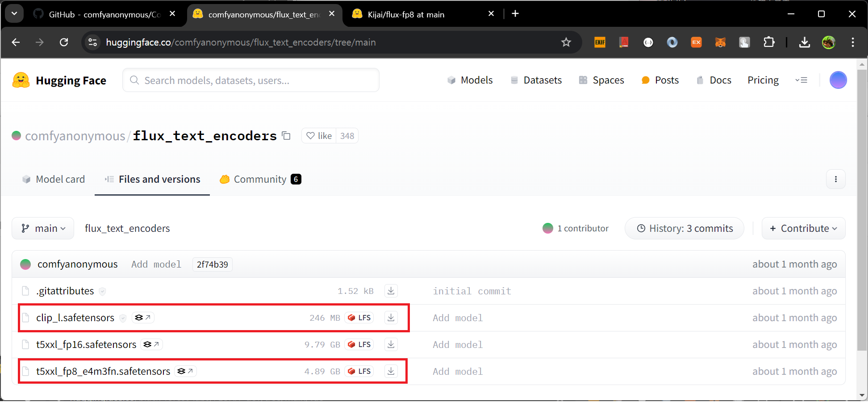This screenshot has width=868, height=402.
Task: Open the Community tab
Action: click(x=260, y=180)
